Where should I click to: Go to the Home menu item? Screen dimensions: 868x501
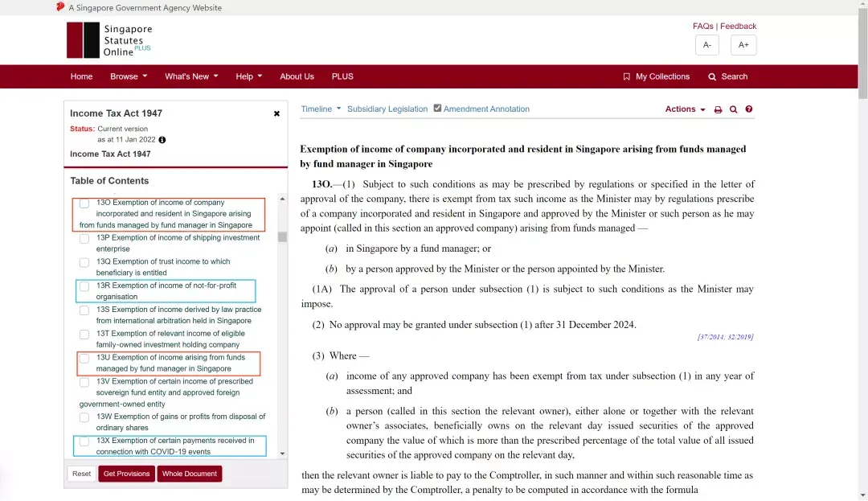tap(81, 76)
